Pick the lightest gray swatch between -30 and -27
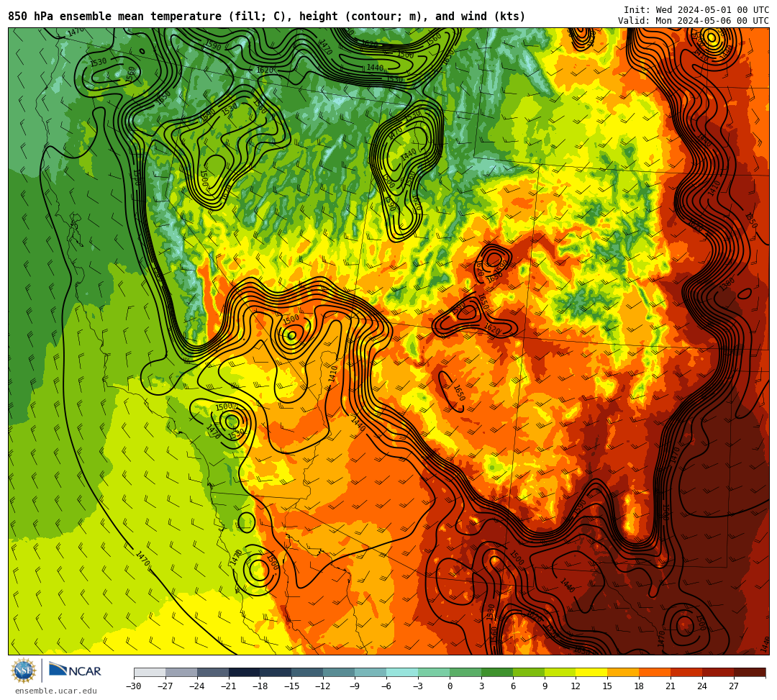Viewport: 777px width, 700px height. point(150,672)
